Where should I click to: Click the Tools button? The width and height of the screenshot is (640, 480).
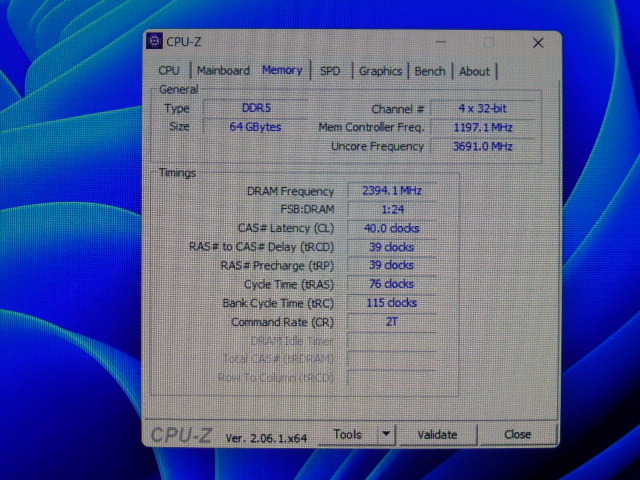348,434
